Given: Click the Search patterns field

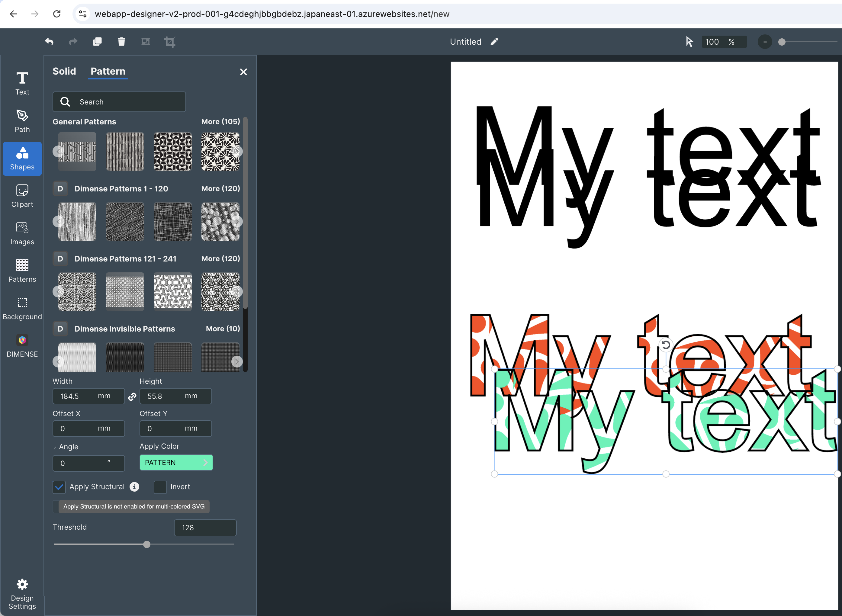Looking at the screenshot, I should 119,101.
